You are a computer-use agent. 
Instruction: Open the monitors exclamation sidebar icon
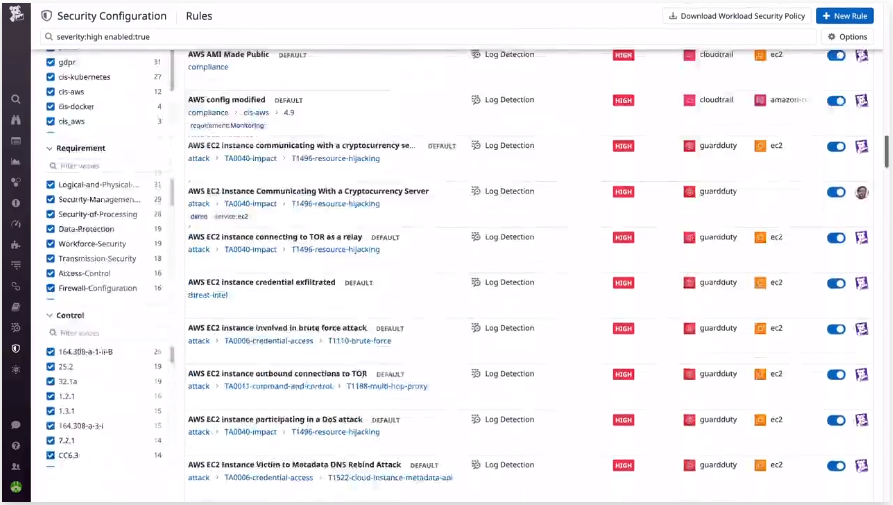[16, 203]
